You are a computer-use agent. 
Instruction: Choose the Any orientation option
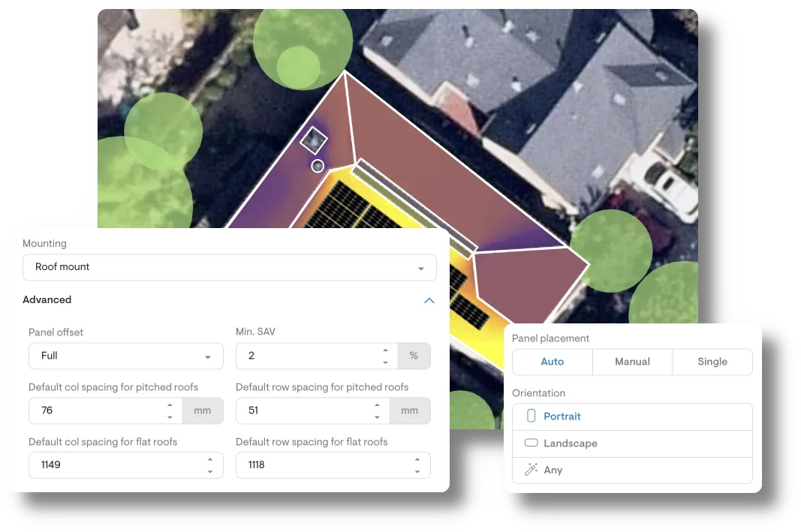point(553,470)
